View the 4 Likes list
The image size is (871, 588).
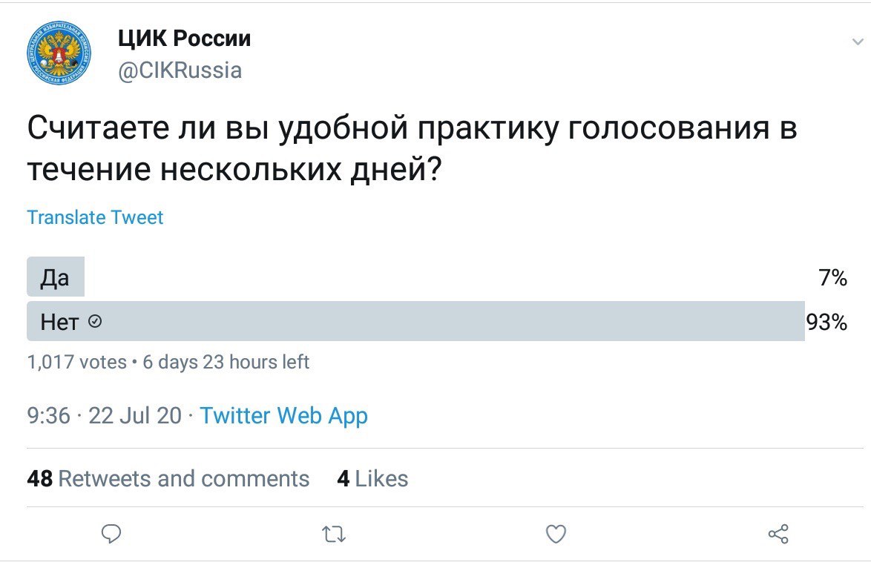click(372, 478)
